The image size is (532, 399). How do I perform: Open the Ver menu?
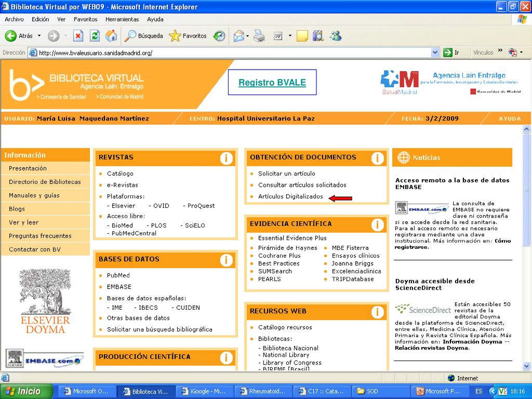click(61, 19)
